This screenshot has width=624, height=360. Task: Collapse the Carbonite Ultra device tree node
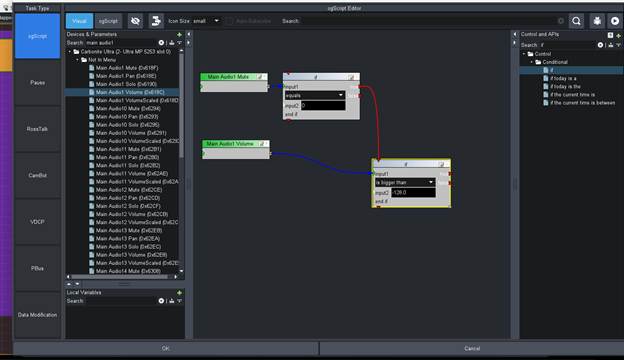pos(70,52)
